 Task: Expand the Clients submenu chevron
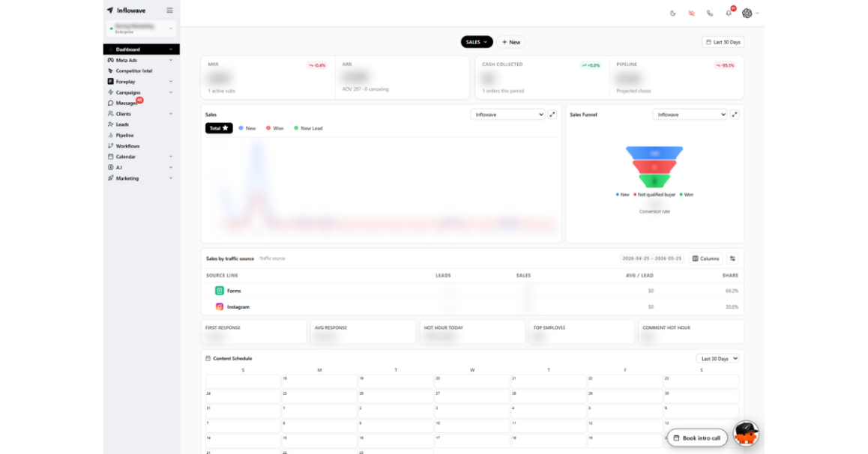tap(170, 113)
